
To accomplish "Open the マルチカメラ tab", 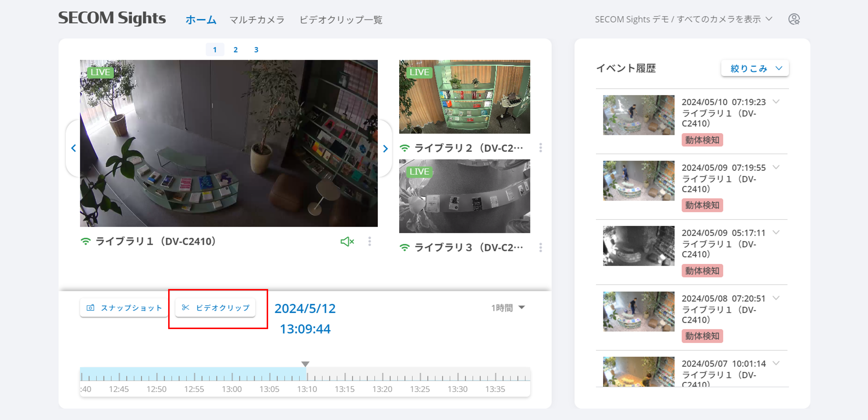I will coord(257,20).
